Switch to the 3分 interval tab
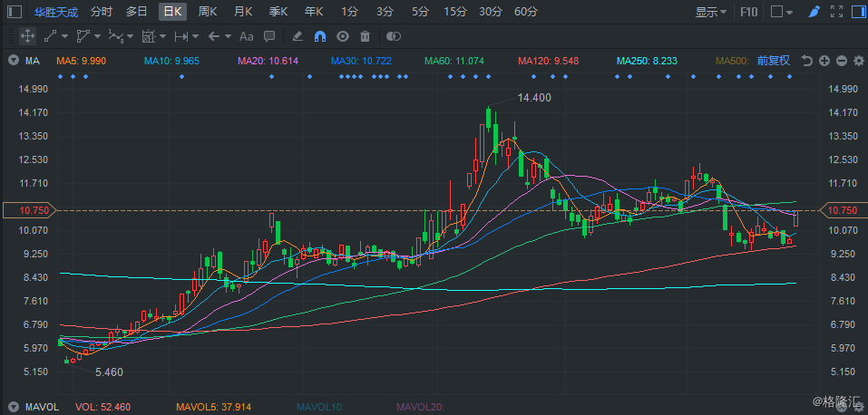Image resolution: width=868 pixels, height=415 pixels. pos(385,12)
